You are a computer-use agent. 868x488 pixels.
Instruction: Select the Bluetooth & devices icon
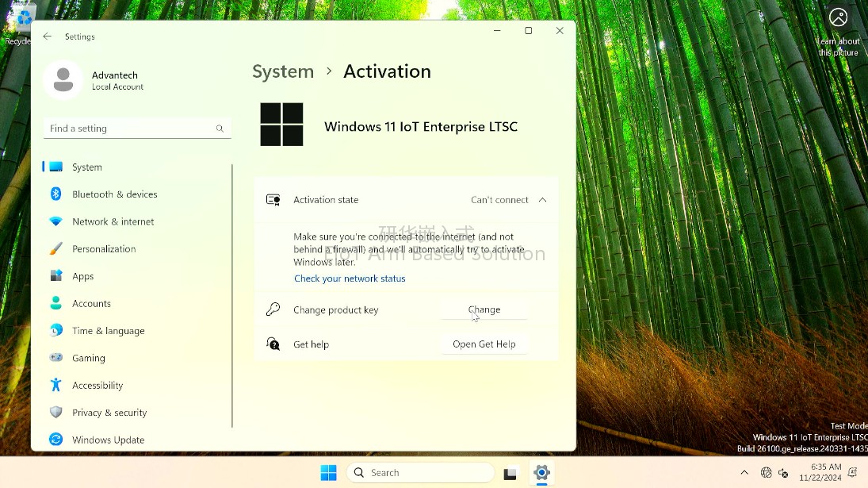[56, 194]
